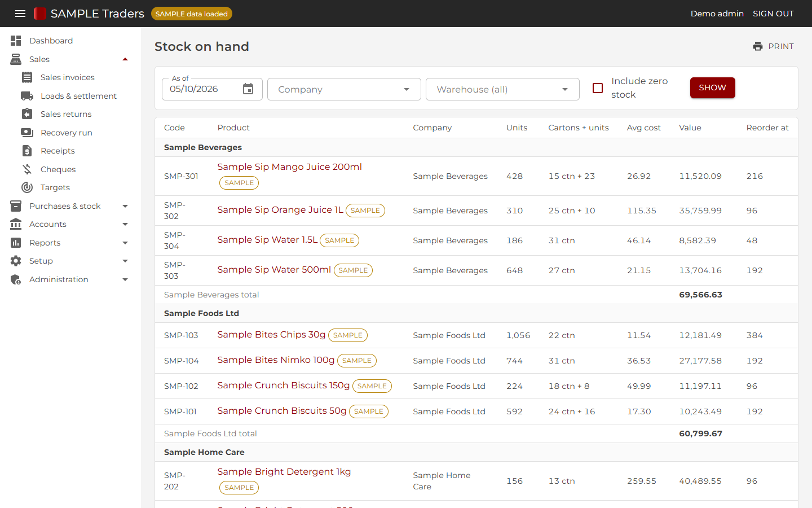Click the Reports chart icon
This screenshot has height=508, width=812.
[16, 243]
